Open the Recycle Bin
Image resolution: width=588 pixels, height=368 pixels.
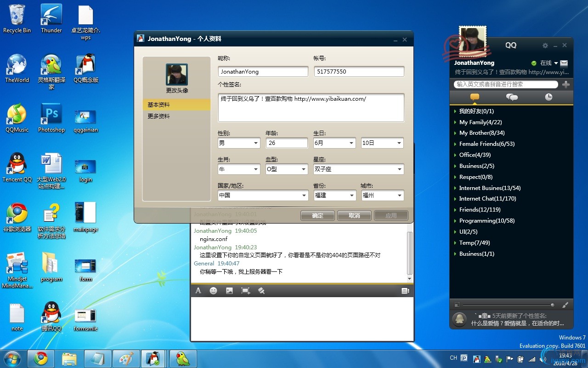pos(17,19)
